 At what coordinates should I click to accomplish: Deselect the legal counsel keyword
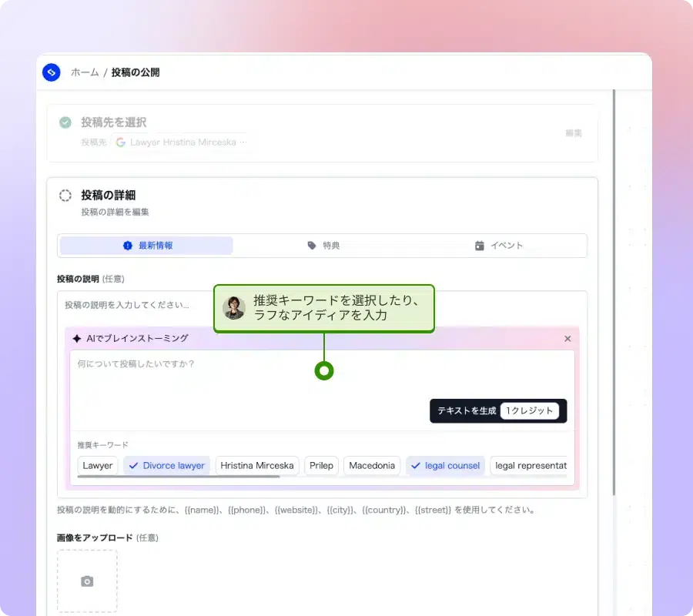click(445, 466)
